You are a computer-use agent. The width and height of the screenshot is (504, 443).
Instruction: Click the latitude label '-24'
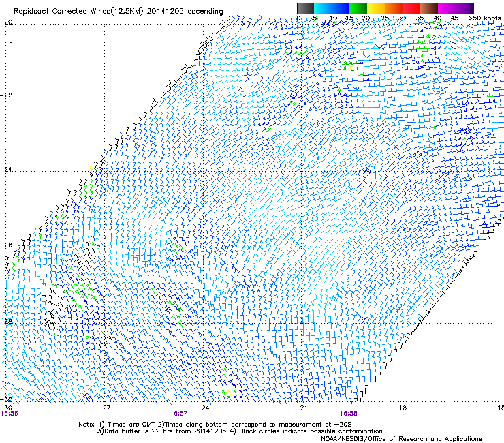(6, 170)
